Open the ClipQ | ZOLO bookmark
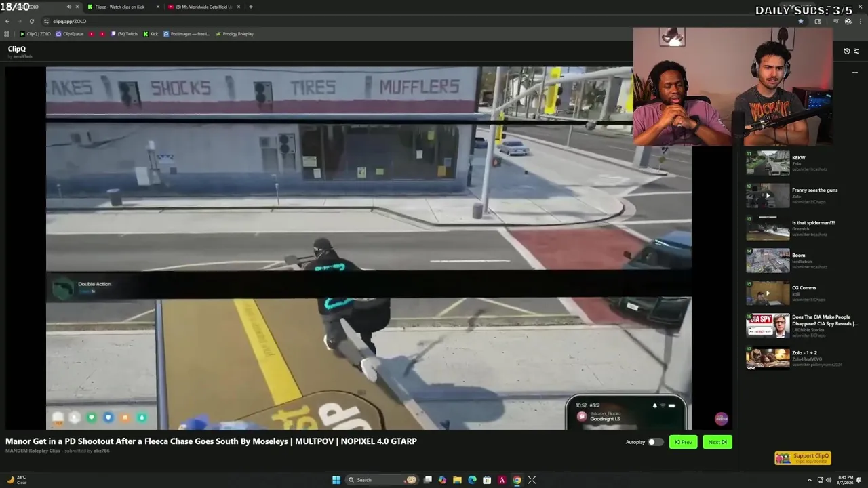Screen dimensions: 868x488 tap(35, 34)
